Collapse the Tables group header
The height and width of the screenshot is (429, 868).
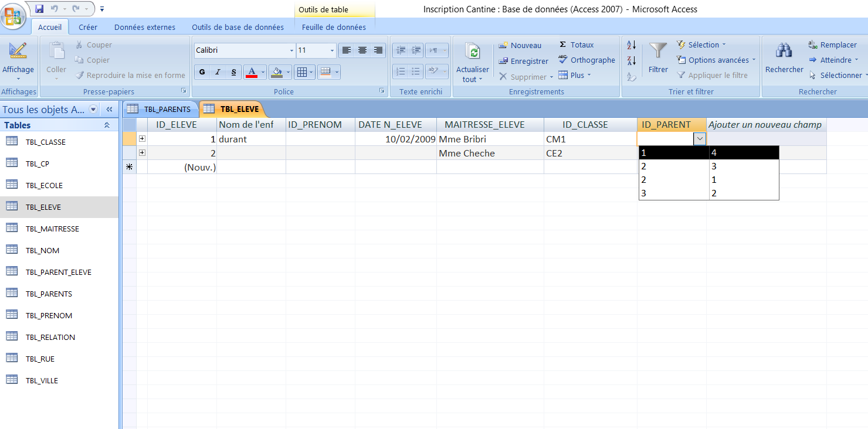point(107,125)
